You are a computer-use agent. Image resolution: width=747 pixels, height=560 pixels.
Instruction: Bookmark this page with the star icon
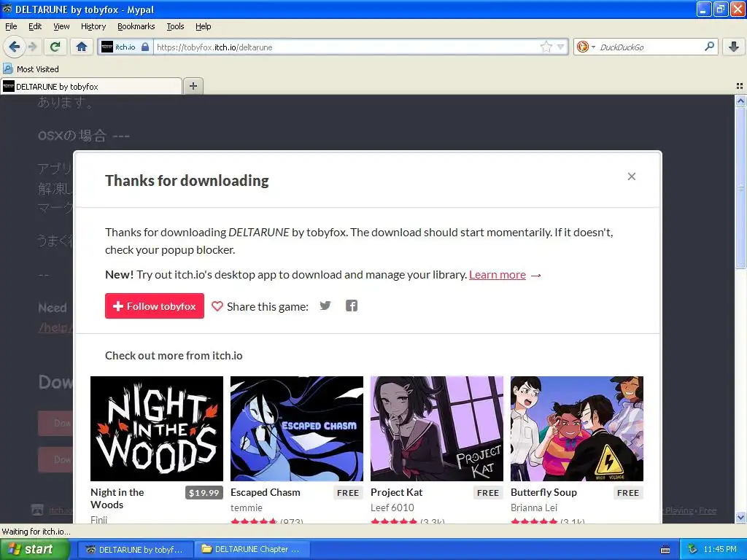coord(546,47)
